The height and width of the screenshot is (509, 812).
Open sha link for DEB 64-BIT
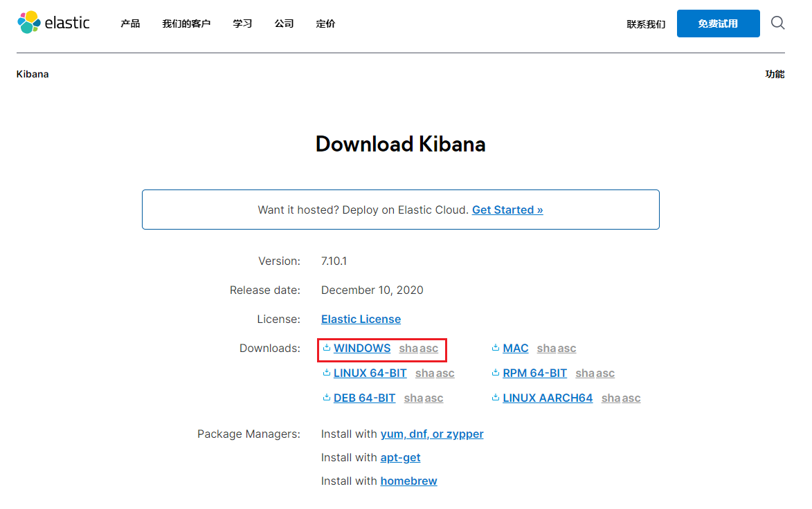[413, 398]
